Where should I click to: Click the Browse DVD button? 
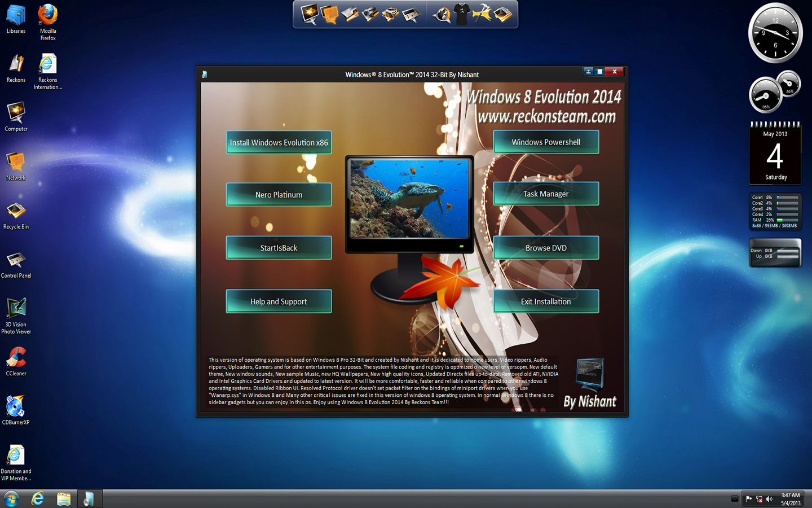tap(546, 248)
